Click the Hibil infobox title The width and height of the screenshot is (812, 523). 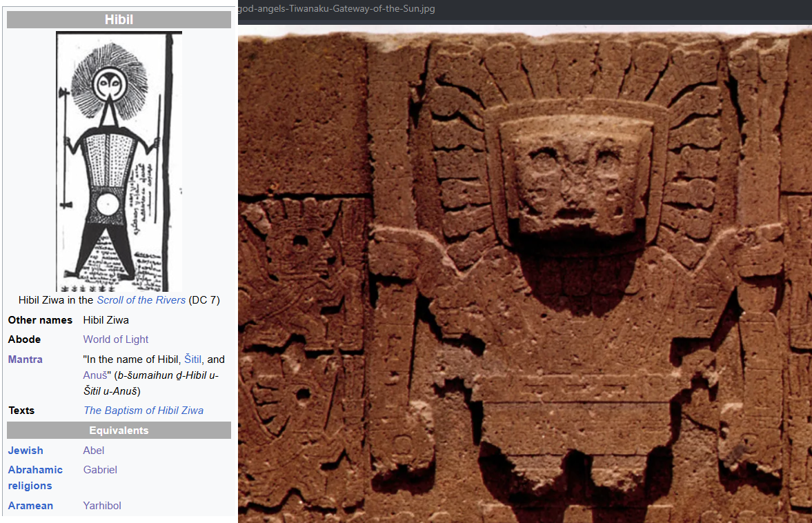click(119, 20)
